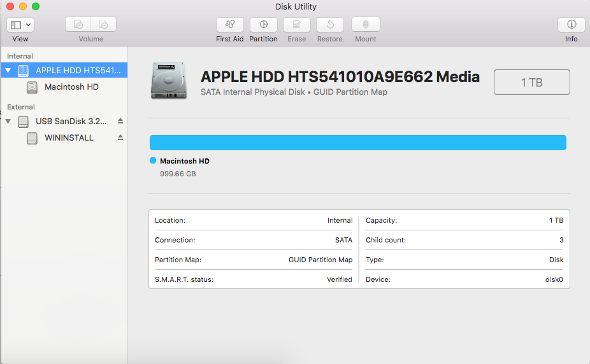Select USB SanDisk 3.2 external disk
The image size is (590, 364).
(64, 122)
